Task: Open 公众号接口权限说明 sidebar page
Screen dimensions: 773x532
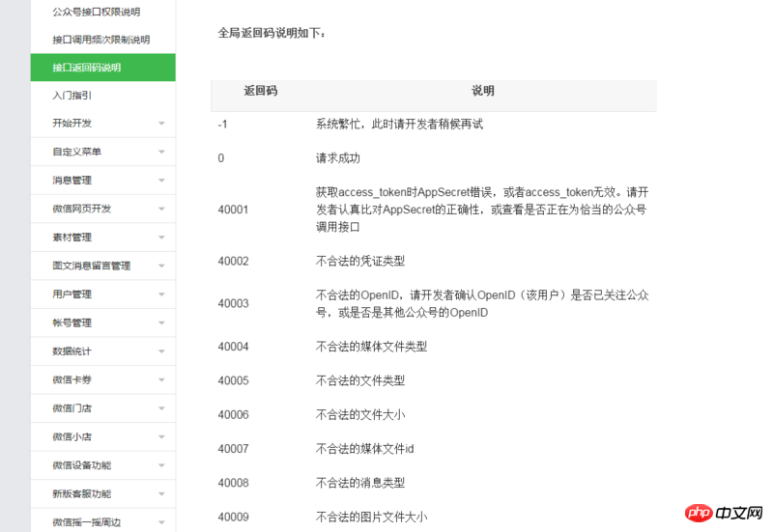Action: 96,12
